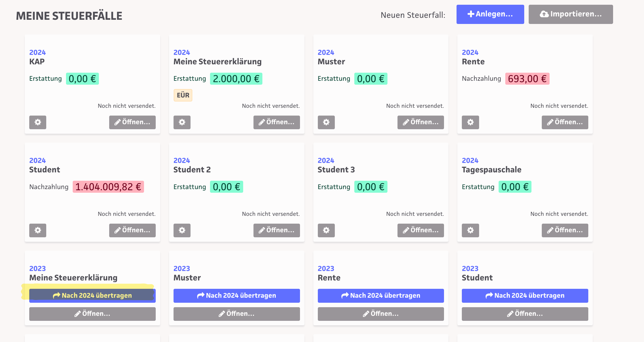Open settings gear for 2024 Student 3

tap(326, 230)
